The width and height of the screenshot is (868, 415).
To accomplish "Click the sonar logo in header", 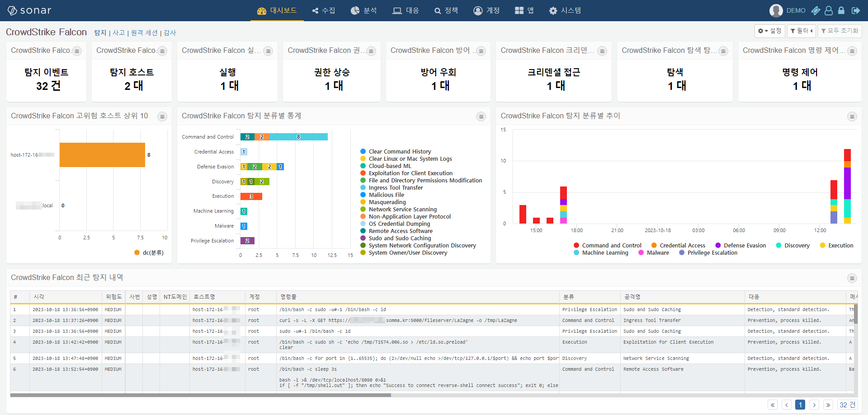I will click(30, 10).
